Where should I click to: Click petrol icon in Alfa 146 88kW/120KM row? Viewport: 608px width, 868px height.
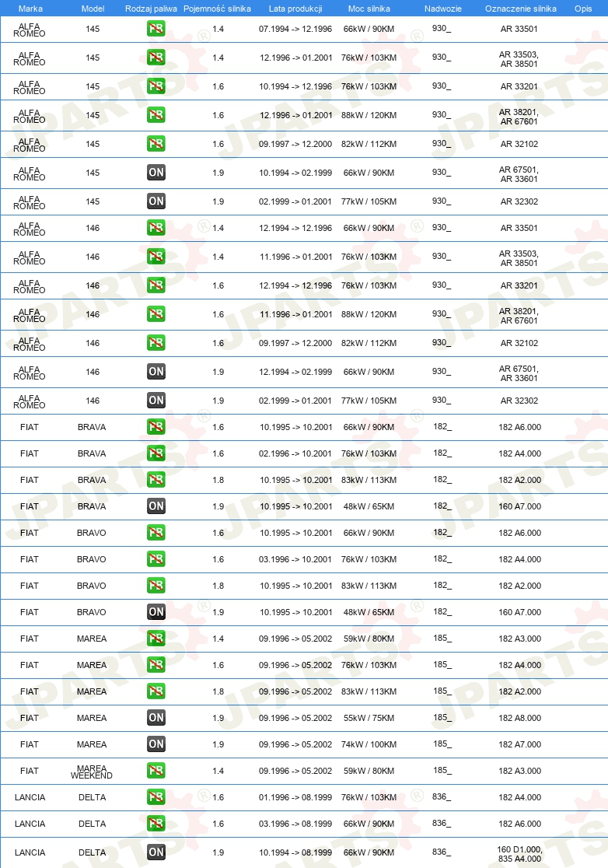[156, 314]
